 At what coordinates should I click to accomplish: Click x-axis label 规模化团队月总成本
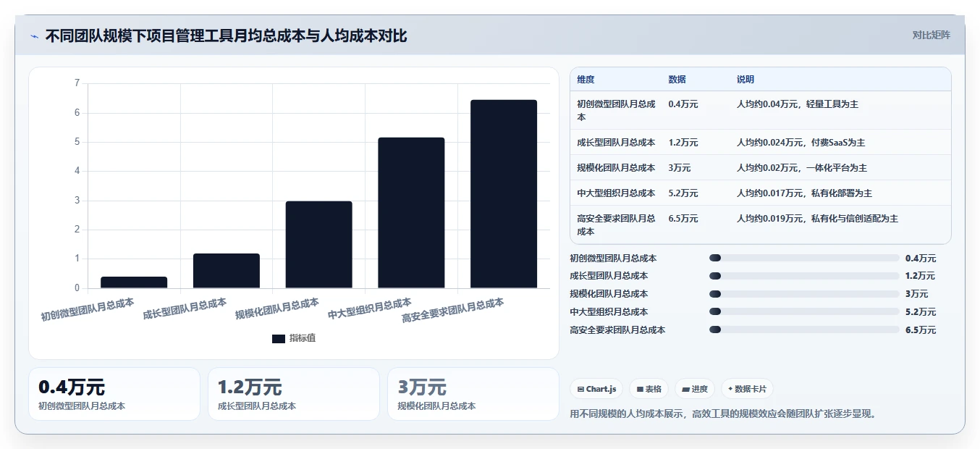277,309
